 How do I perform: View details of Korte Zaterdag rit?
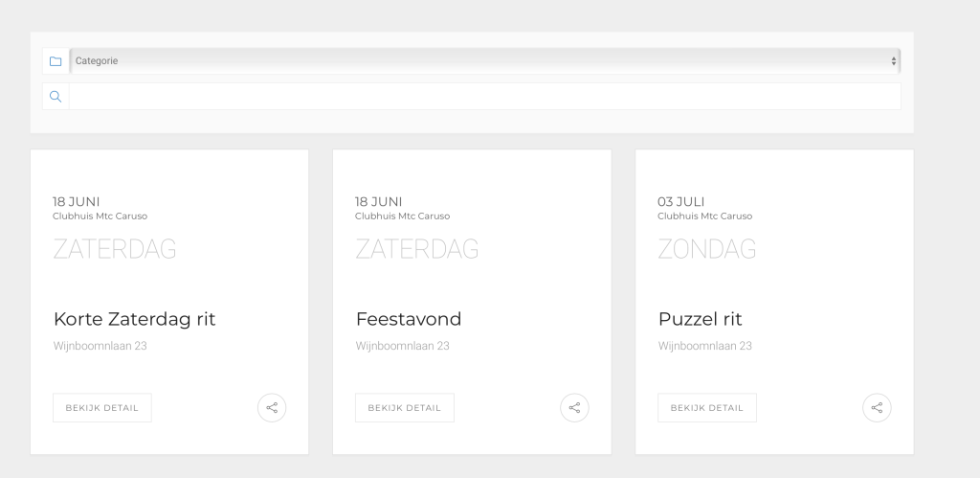pos(101,408)
